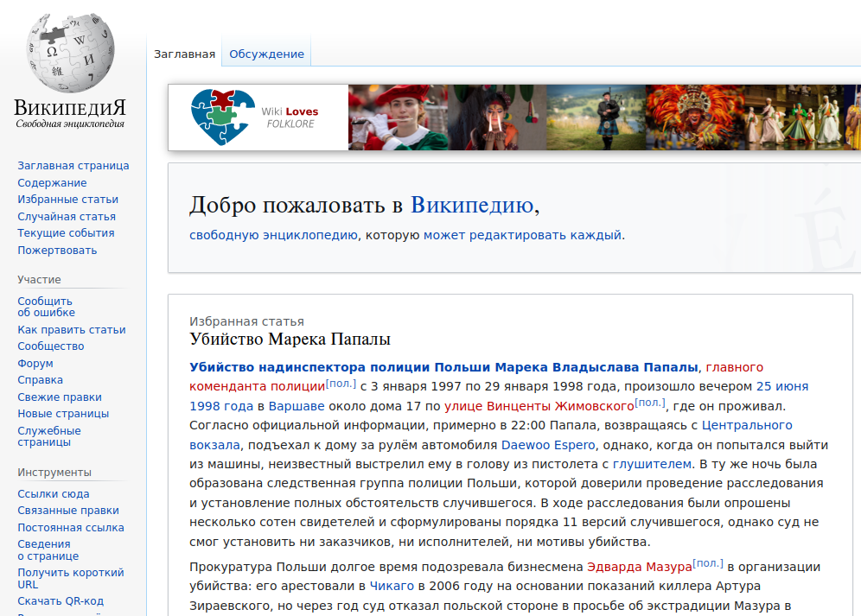The width and height of the screenshot is (861, 616).
Task: Click red link Эдварда Мазура
Action: click(639, 567)
